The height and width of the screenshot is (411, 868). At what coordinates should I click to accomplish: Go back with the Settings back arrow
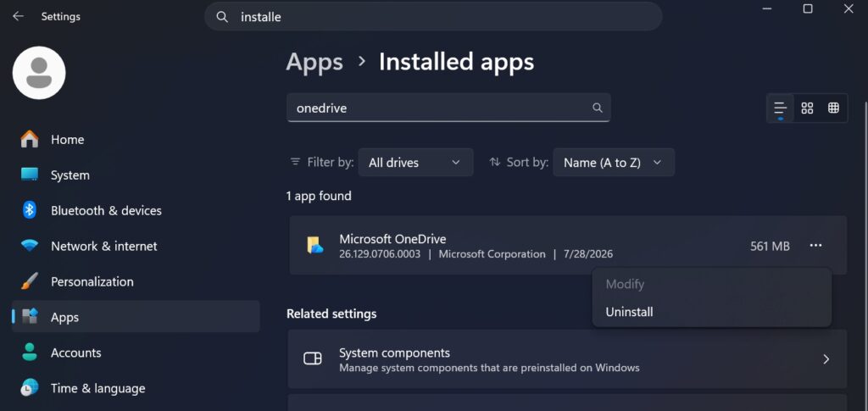pyautogui.click(x=19, y=17)
